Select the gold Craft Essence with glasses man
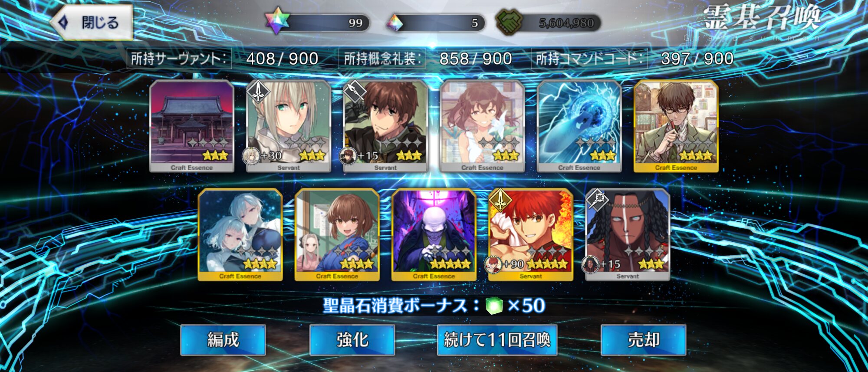868x372 pixels. click(676, 126)
